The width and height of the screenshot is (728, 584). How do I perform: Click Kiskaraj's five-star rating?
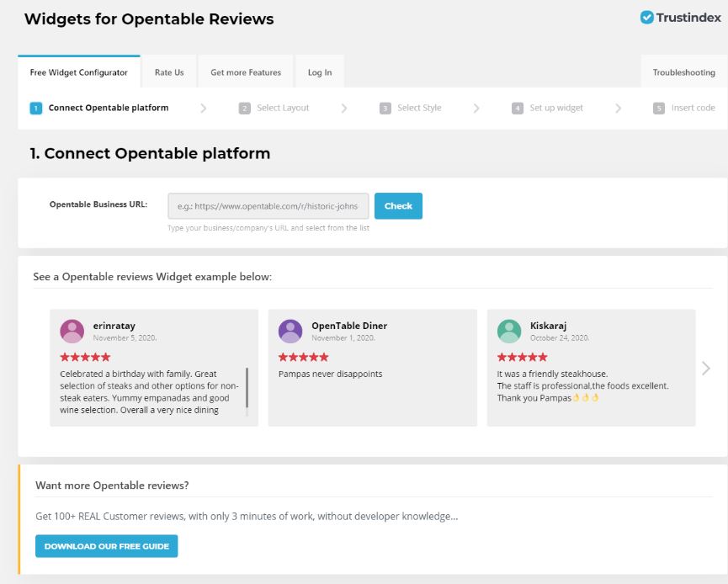coord(523,357)
